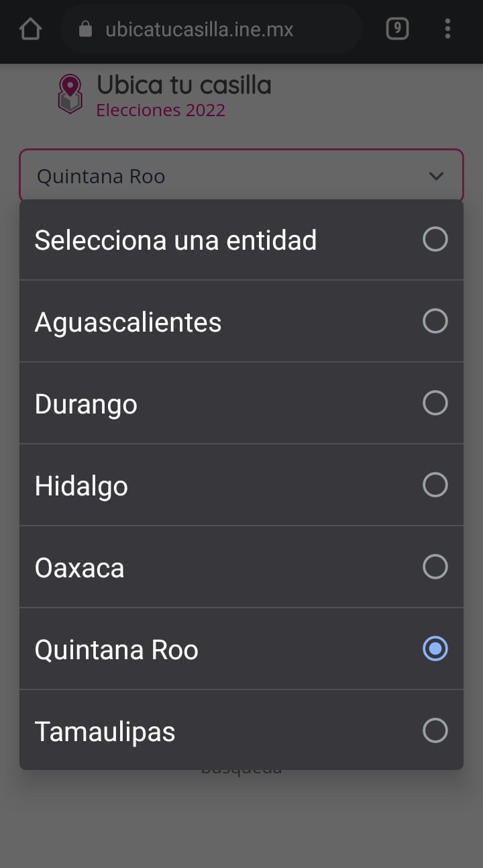
Task: Open the tab switcher showing 9 tabs
Action: pyautogui.click(x=397, y=29)
